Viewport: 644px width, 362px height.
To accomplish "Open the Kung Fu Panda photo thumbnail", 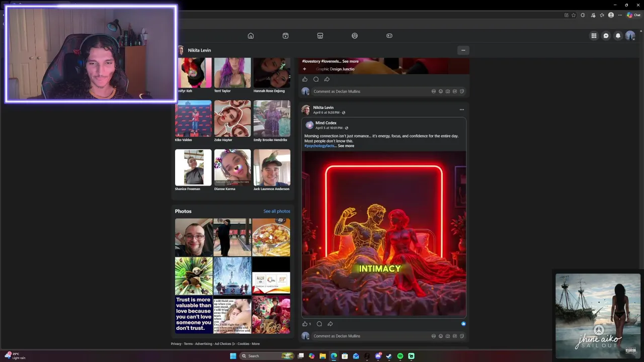I will [194, 276].
